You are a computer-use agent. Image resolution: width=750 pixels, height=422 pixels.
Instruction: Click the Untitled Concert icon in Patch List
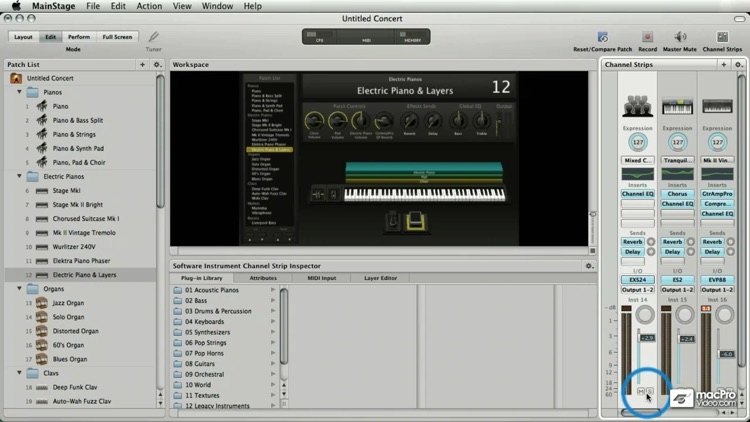[16, 78]
